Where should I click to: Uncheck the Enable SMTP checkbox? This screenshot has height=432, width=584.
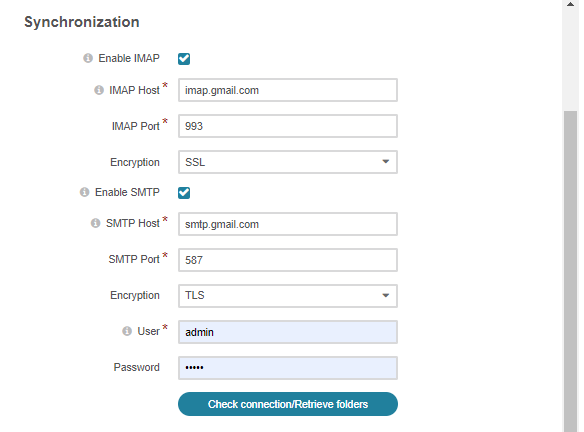tap(184, 193)
